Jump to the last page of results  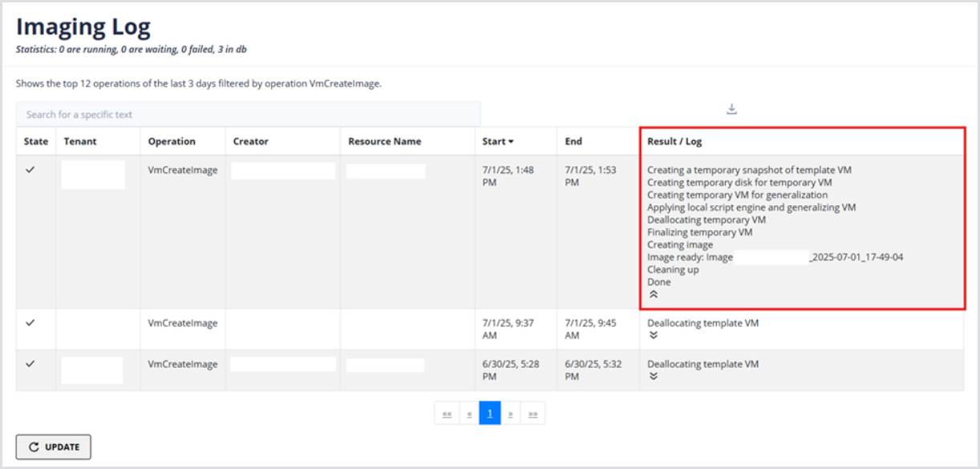pos(533,414)
